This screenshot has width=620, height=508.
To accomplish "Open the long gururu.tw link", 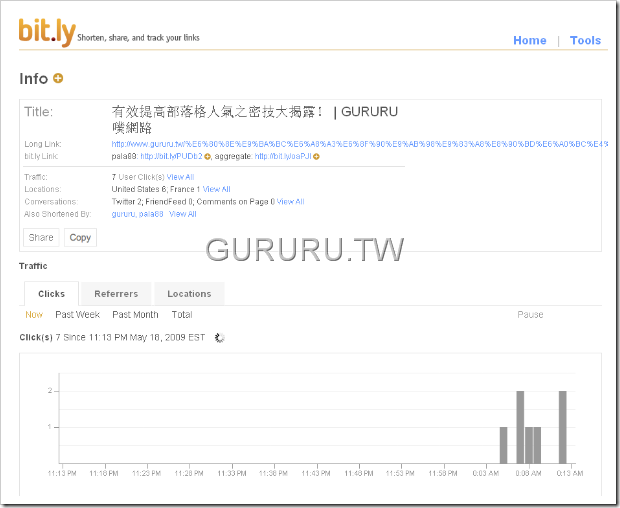I will click(359, 144).
